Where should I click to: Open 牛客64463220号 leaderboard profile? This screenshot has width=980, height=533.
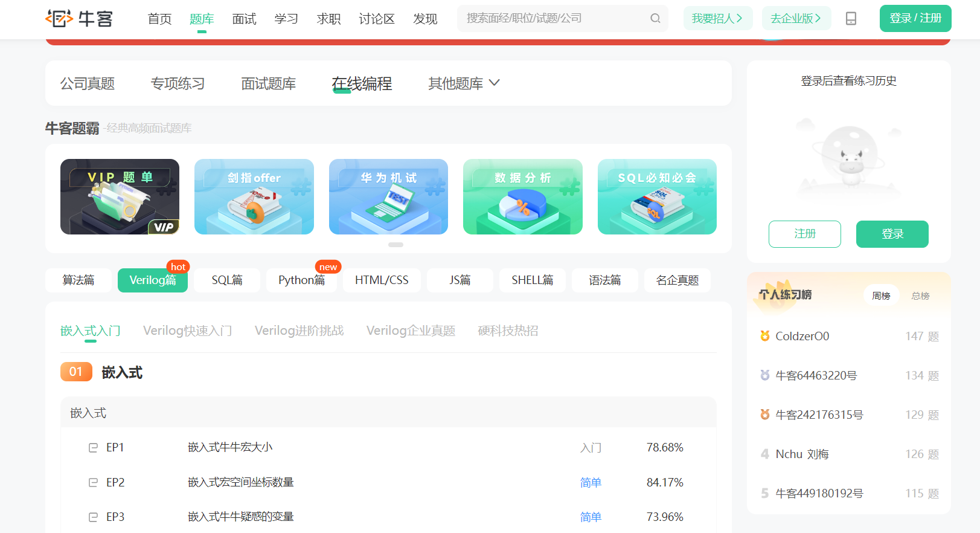pyautogui.click(x=816, y=375)
